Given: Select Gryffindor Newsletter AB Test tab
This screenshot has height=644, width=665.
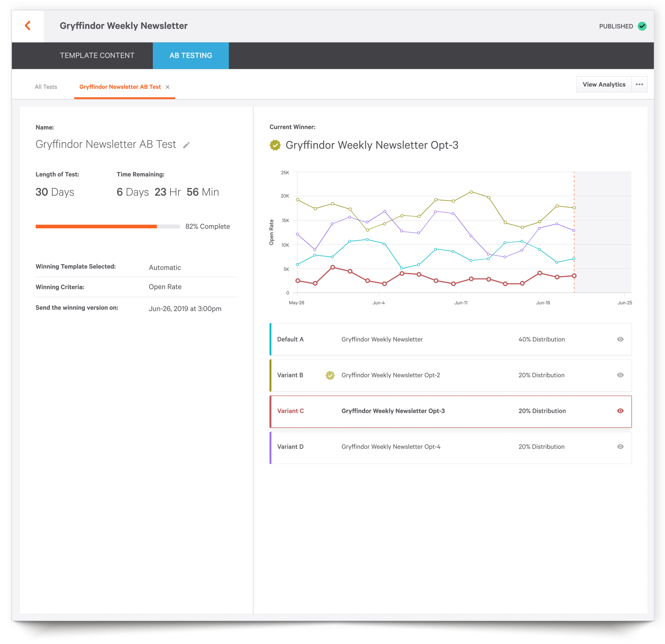Looking at the screenshot, I should tap(120, 87).
